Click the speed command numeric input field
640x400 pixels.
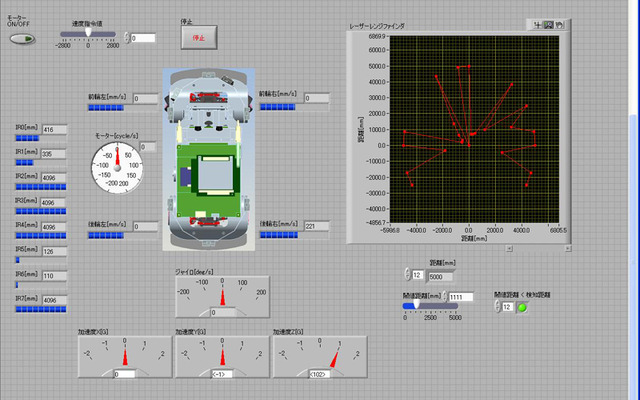click(143, 38)
